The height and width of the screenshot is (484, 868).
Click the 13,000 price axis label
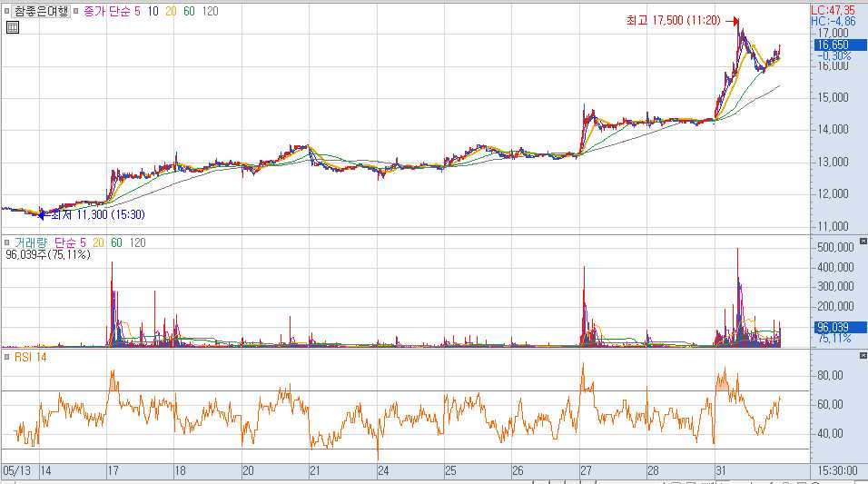tap(833, 163)
